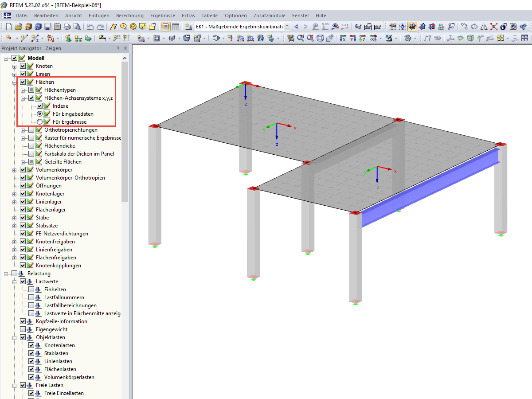Screen dimensions: 532x399
Task: Open the EK1 load case dropdown
Action: [x=287, y=27]
